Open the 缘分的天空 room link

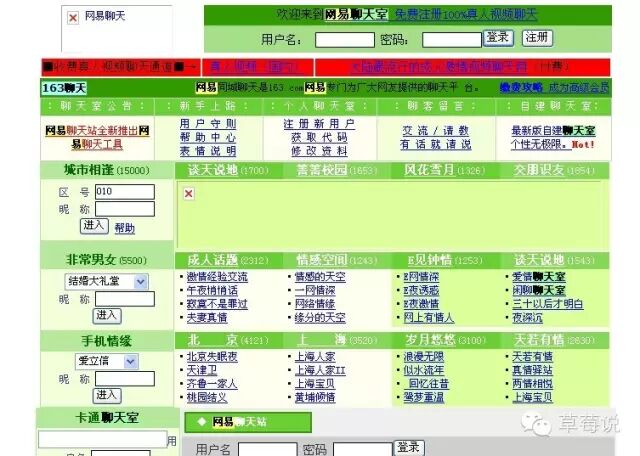[x=320, y=317]
